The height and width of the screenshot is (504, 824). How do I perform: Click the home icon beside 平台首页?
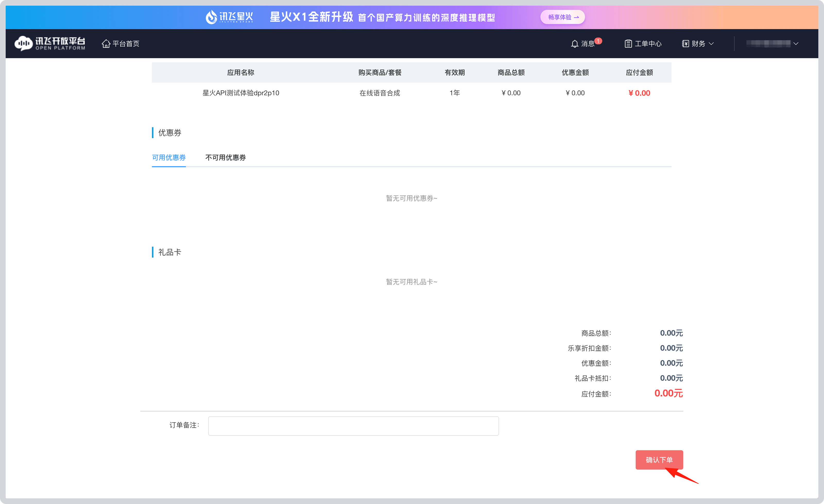pos(106,44)
